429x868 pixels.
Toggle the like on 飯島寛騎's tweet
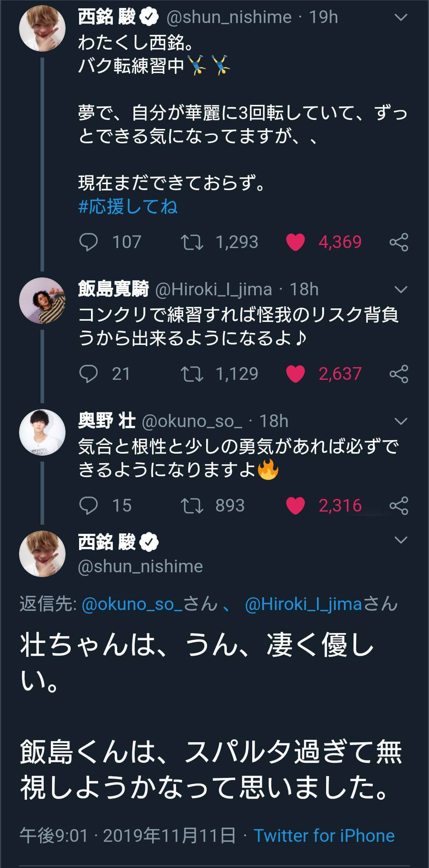point(296,374)
